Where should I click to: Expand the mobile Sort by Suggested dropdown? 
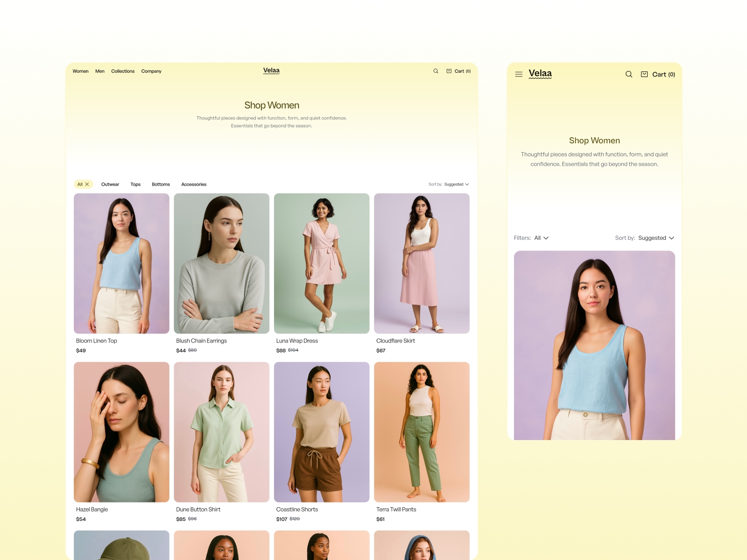[656, 238]
